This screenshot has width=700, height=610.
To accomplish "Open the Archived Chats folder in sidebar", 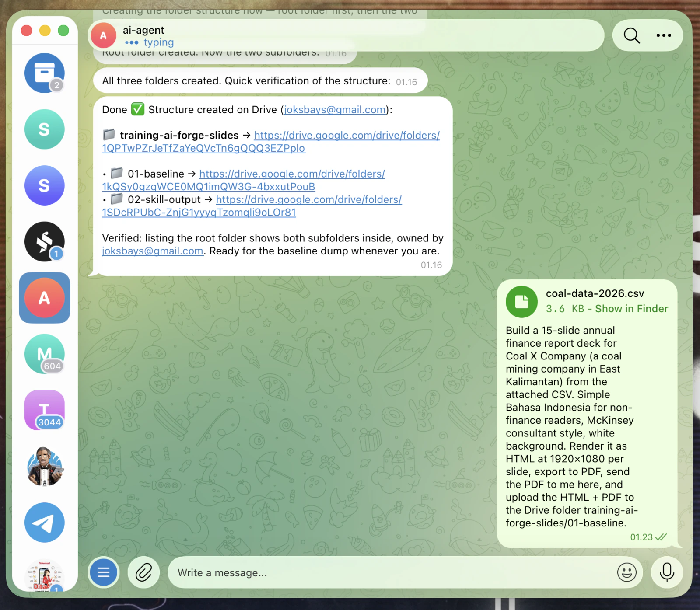I will pyautogui.click(x=44, y=73).
